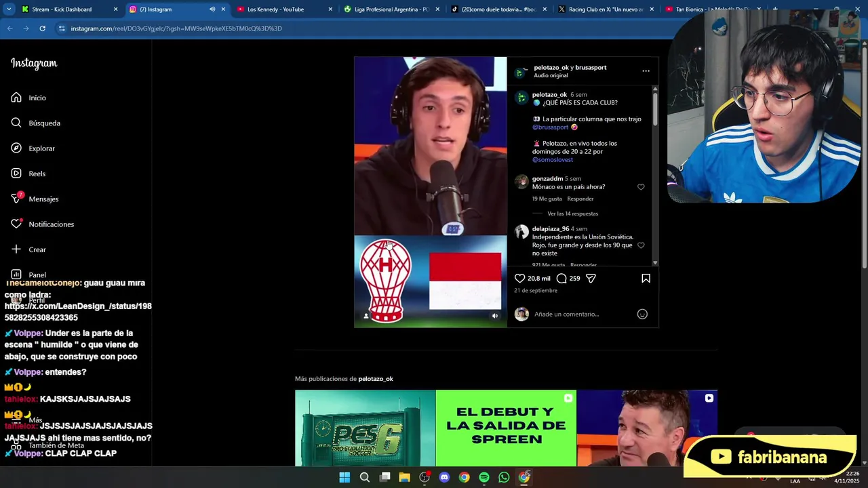The image size is (868, 488).
Task: Open the tab search dropdown
Action: tap(9, 9)
